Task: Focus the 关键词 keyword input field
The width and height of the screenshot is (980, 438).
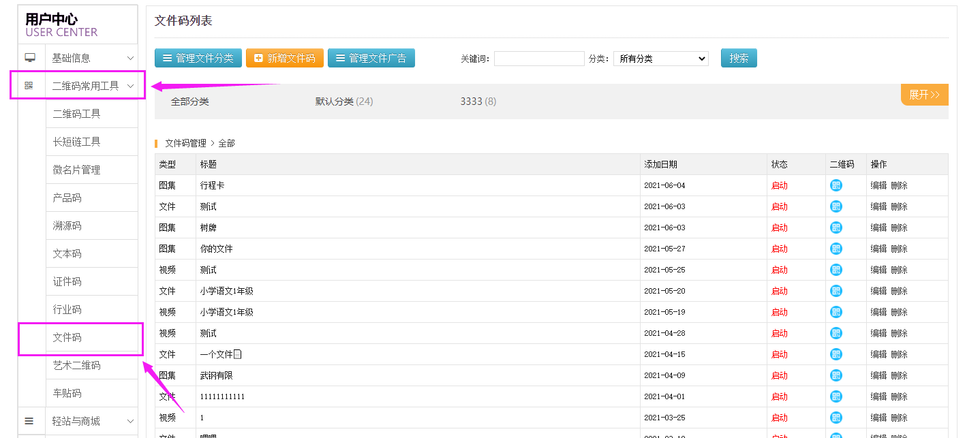Action: pyautogui.click(x=539, y=59)
